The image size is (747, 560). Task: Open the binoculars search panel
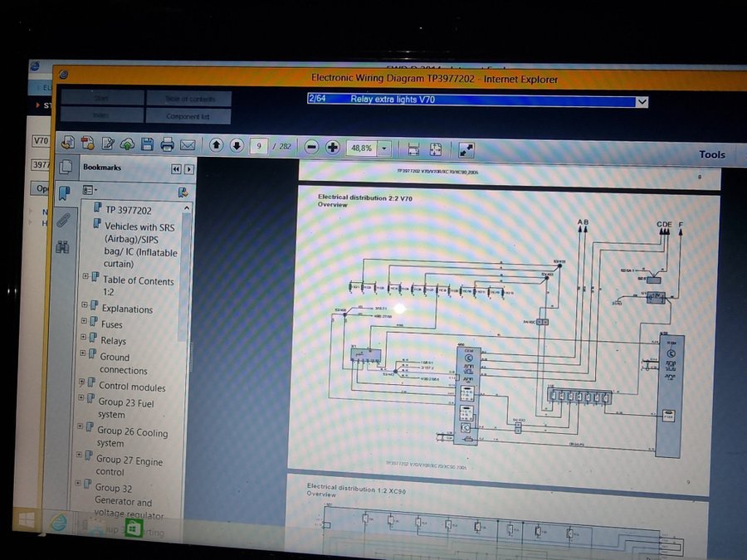pos(62,246)
